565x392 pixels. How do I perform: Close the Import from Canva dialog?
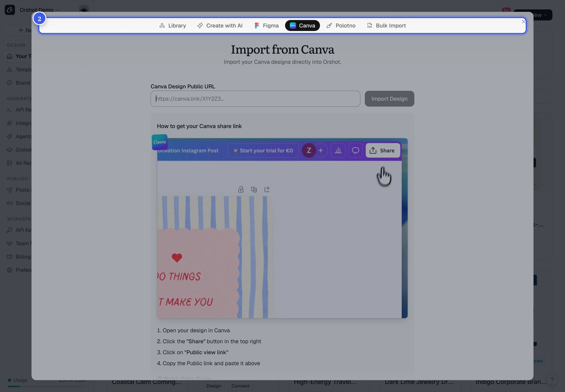(524, 22)
